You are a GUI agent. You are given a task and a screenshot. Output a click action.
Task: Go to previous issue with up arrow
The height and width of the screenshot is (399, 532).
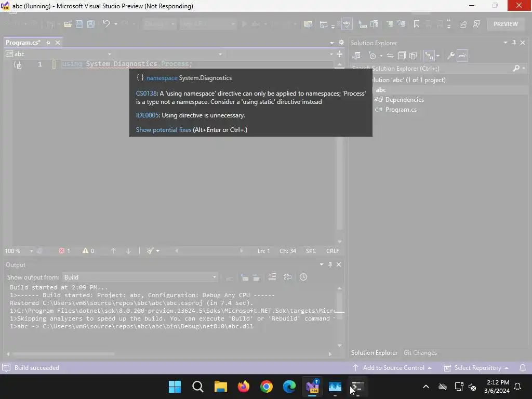click(113, 251)
